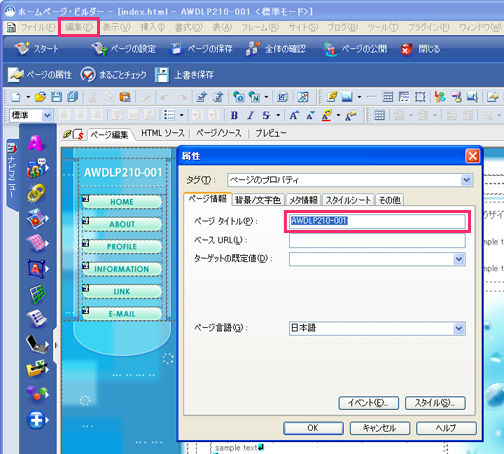504x454 pixels.
Task: Open the 表示(V) menu
Action: pyautogui.click(x=116, y=27)
